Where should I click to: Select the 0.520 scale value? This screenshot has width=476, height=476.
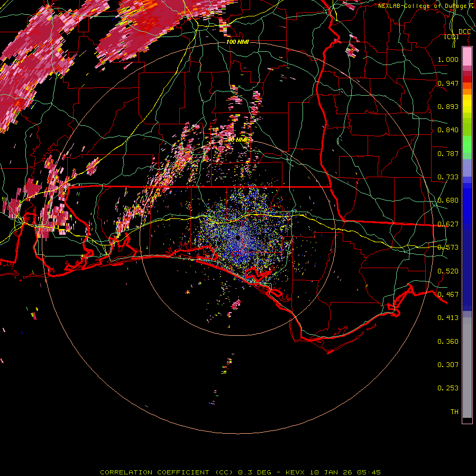[x=448, y=271]
